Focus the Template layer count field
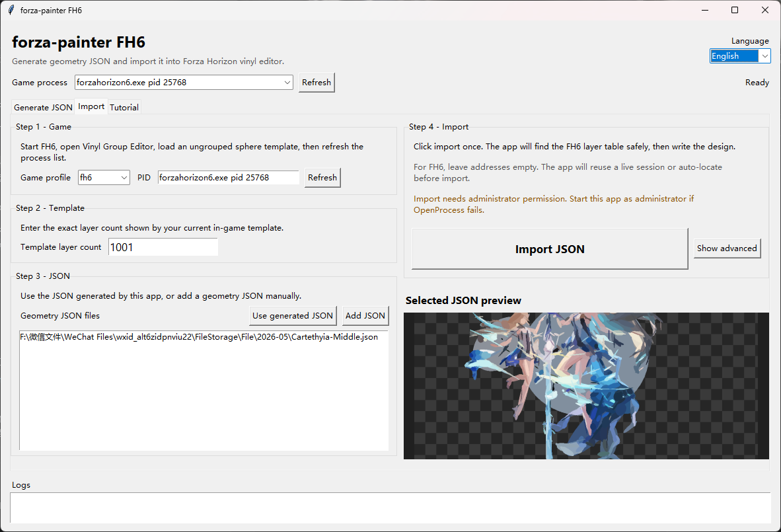Screen dimensions: 781x532 point(163,247)
